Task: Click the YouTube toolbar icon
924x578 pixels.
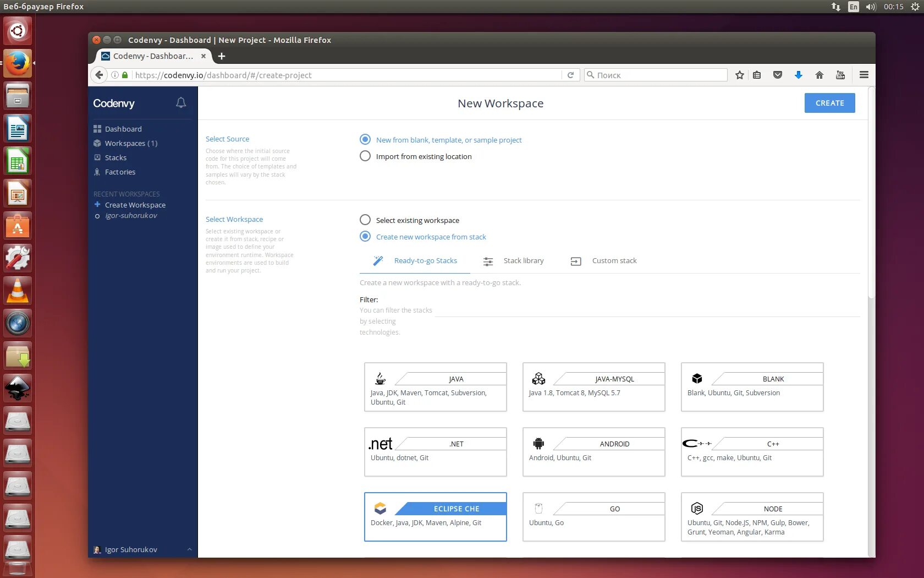Action: [x=840, y=75]
